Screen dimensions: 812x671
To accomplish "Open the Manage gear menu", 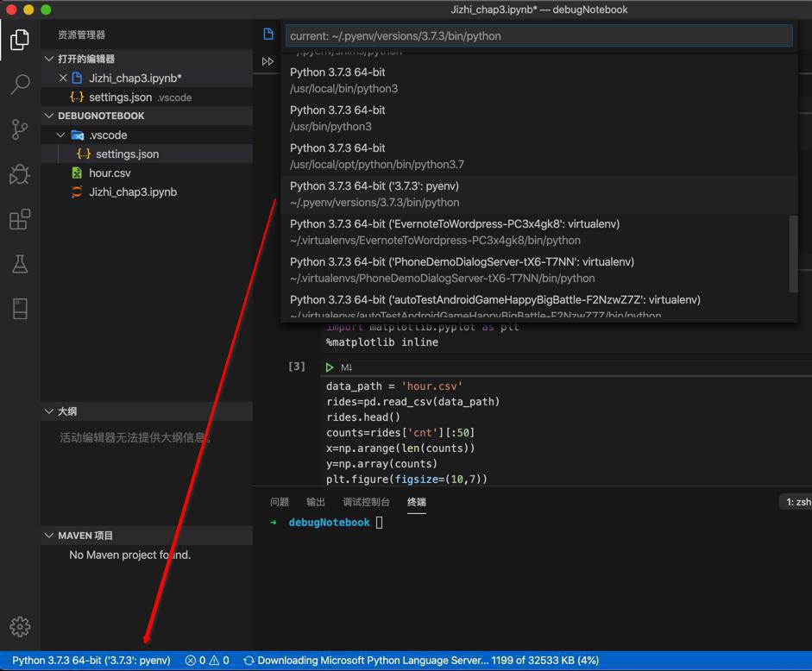I will 20,626.
